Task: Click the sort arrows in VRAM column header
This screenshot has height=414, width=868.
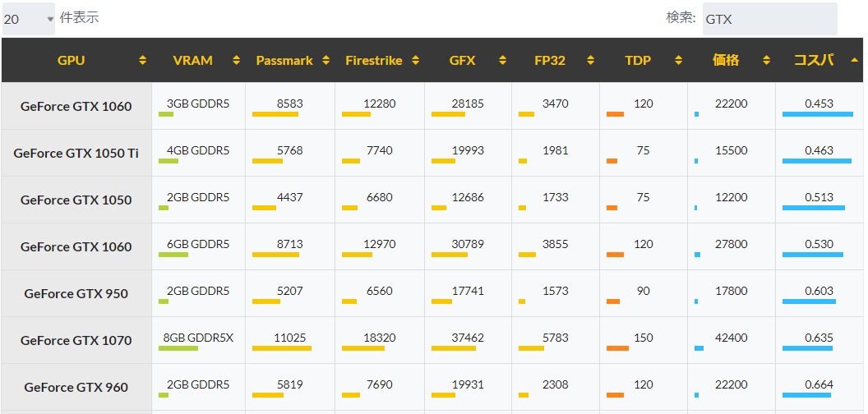Action: click(x=237, y=61)
